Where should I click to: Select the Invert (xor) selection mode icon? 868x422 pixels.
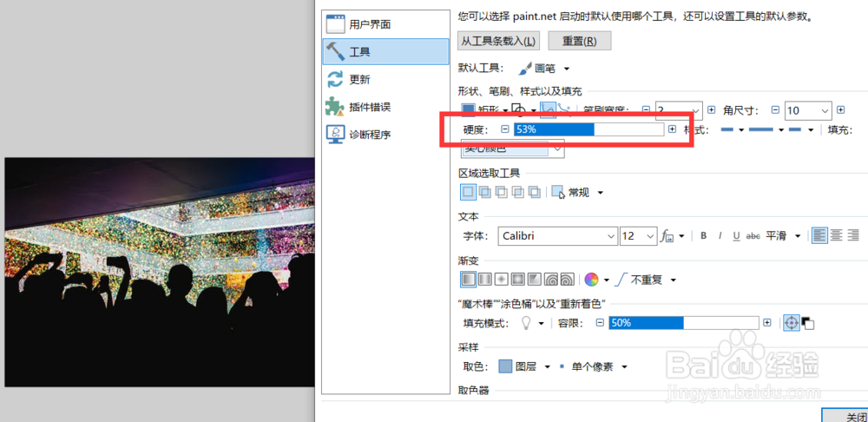tap(535, 192)
